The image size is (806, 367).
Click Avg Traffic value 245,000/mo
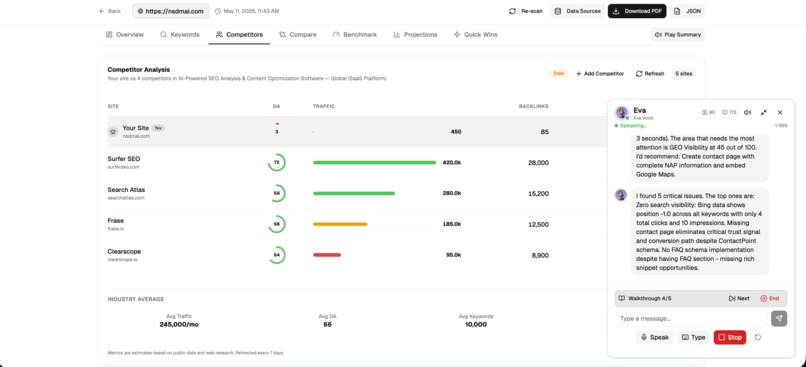(179, 325)
